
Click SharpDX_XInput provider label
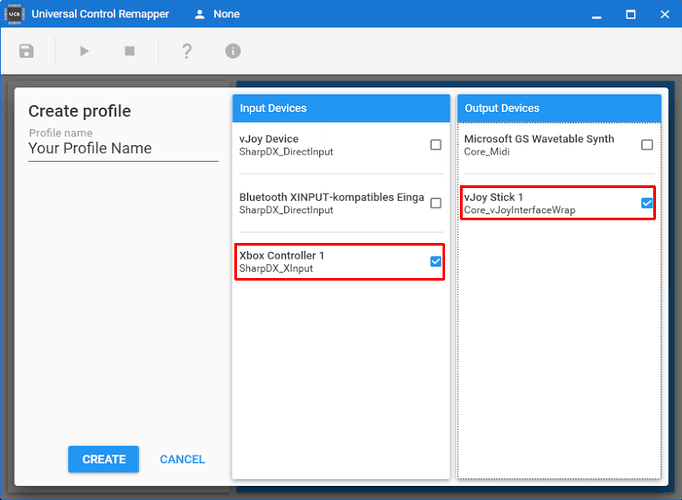pos(276,268)
